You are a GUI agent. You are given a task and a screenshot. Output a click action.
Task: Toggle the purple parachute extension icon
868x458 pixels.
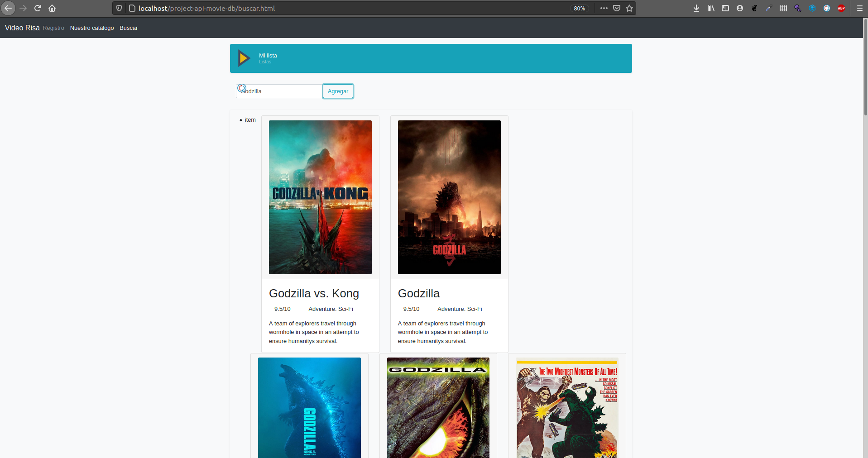tap(797, 8)
